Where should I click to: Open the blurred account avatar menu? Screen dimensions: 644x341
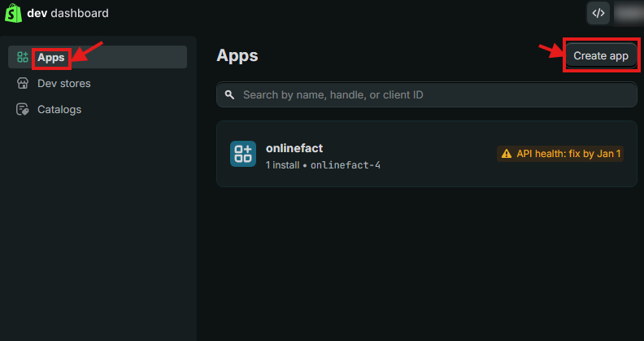[x=629, y=13]
